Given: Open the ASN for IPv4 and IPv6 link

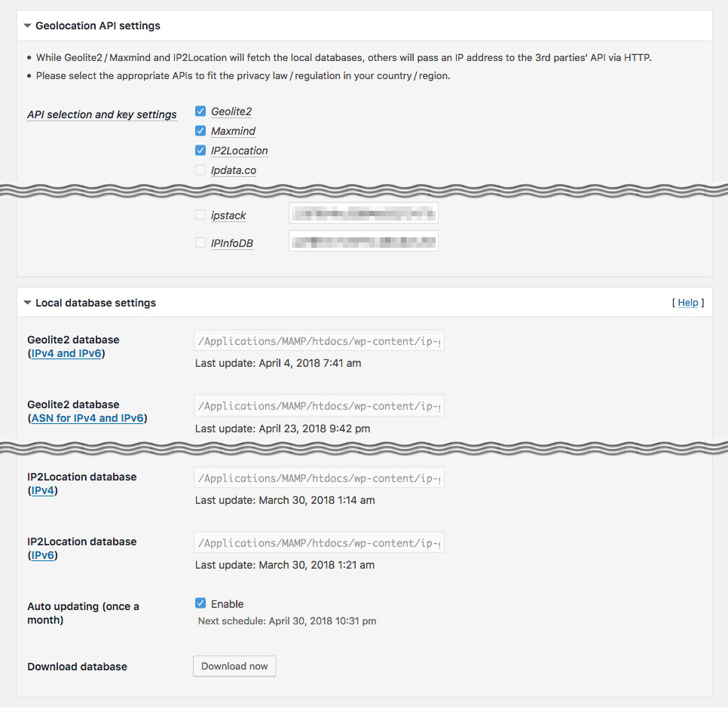Looking at the screenshot, I should [87, 418].
